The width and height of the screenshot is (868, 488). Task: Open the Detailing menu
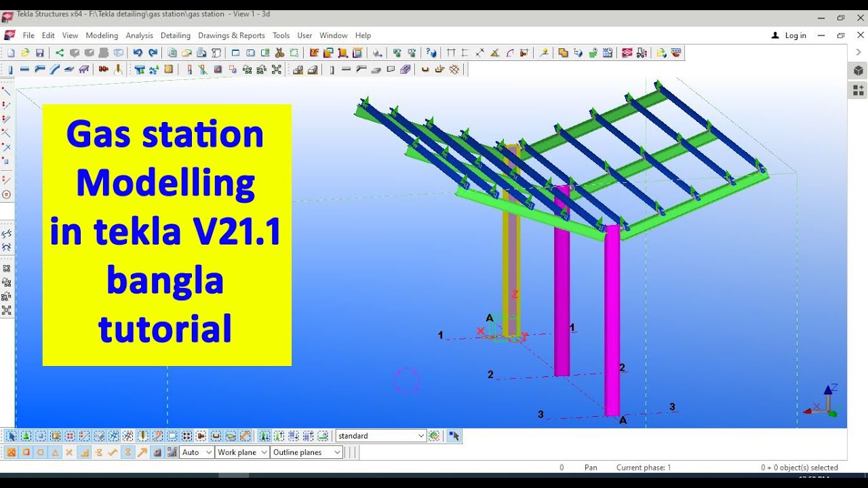pos(176,35)
